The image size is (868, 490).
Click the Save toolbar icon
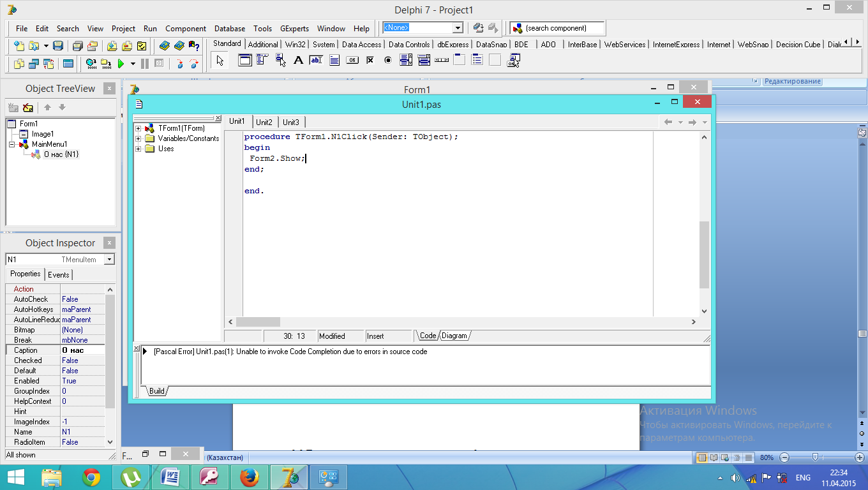tap(58, 46)
